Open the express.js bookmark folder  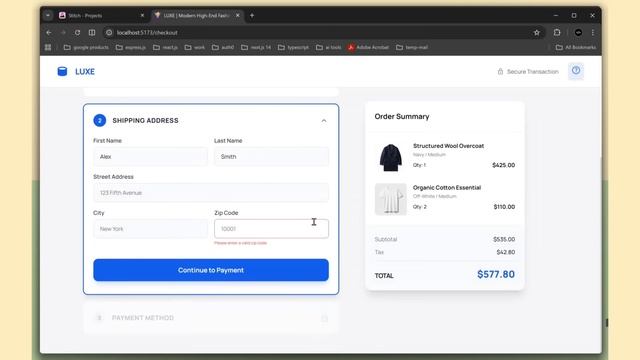click(x=131, y=47)
